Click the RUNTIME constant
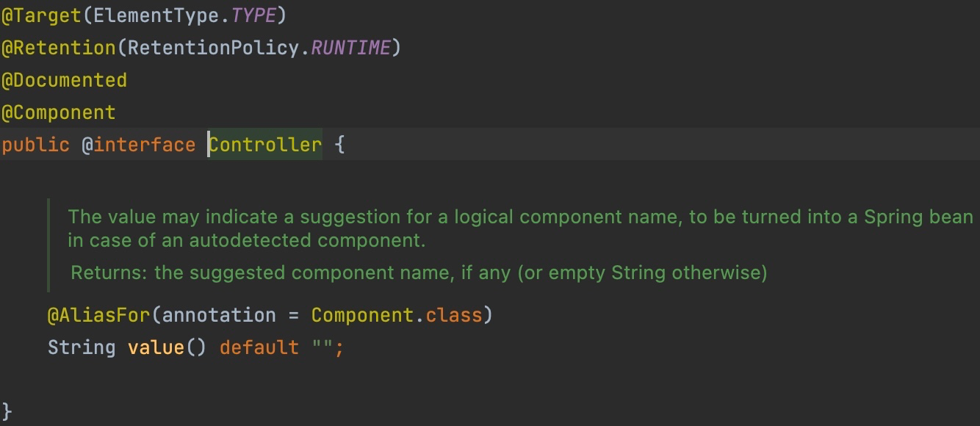Screen dimensions: 980x426 [x=351, y=48]
